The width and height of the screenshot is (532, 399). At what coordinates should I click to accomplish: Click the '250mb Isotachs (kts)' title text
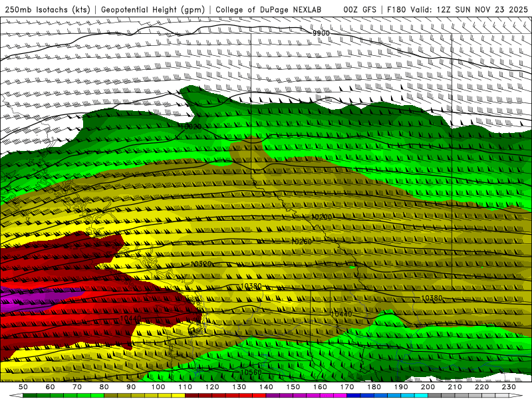click(47, 10)
